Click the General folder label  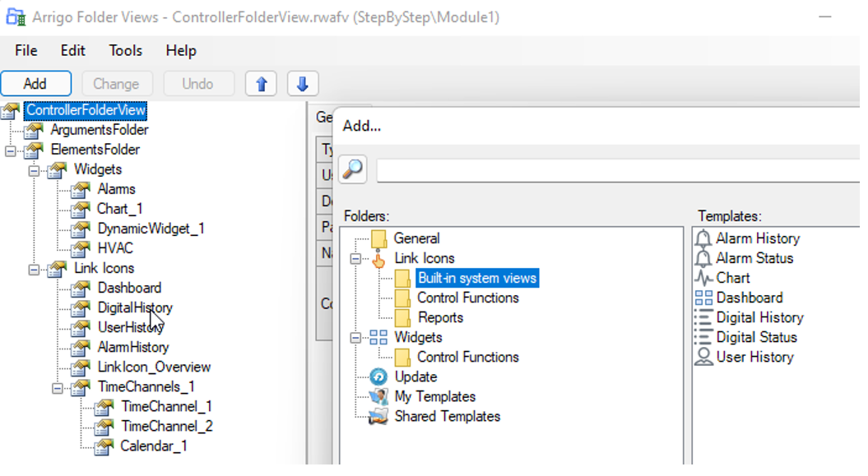click(x=416, y=239)
